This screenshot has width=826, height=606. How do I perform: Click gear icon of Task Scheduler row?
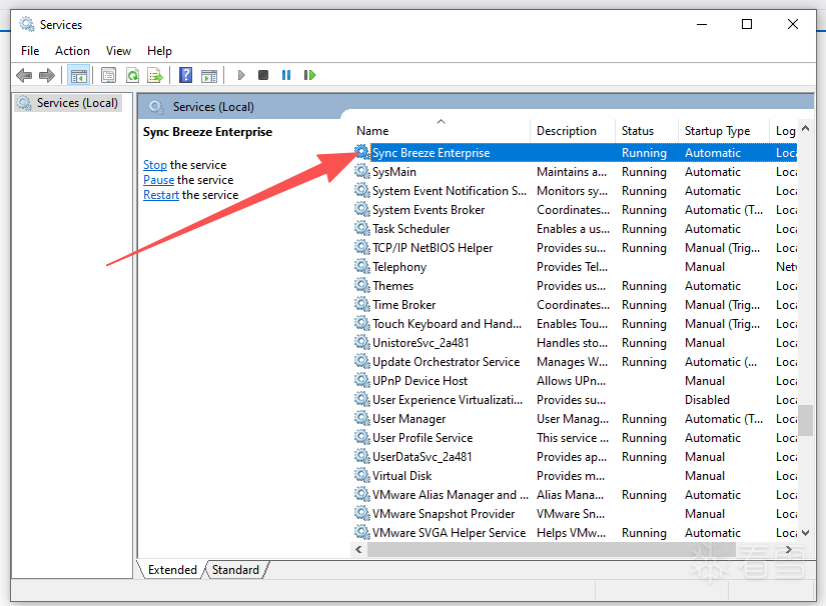click(x=362, y=228)
